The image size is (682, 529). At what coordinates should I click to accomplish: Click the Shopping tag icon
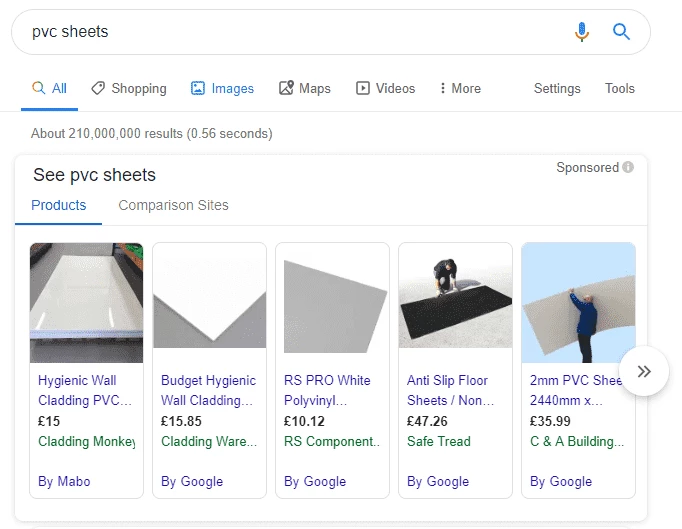pos(98,88)
